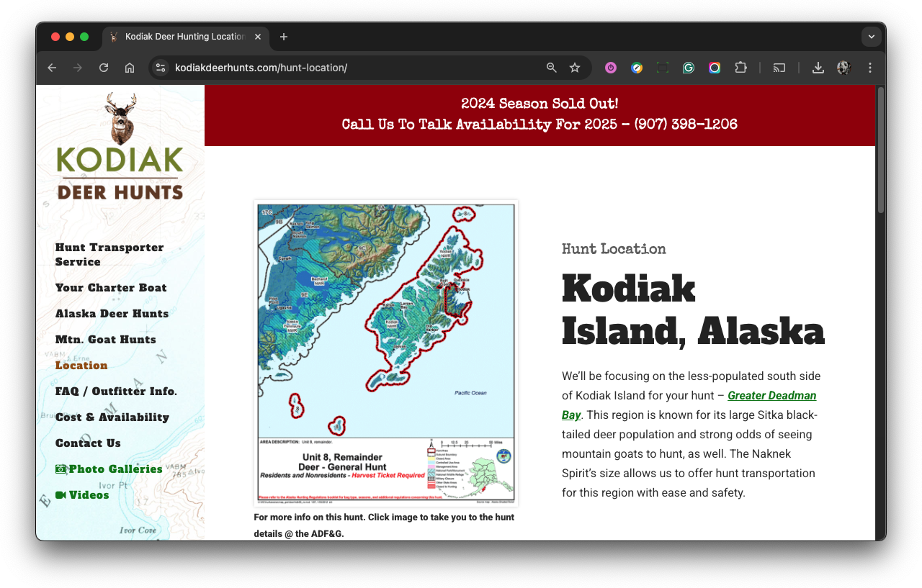
Task: Open the Videos link
Action: click(89, 495)
